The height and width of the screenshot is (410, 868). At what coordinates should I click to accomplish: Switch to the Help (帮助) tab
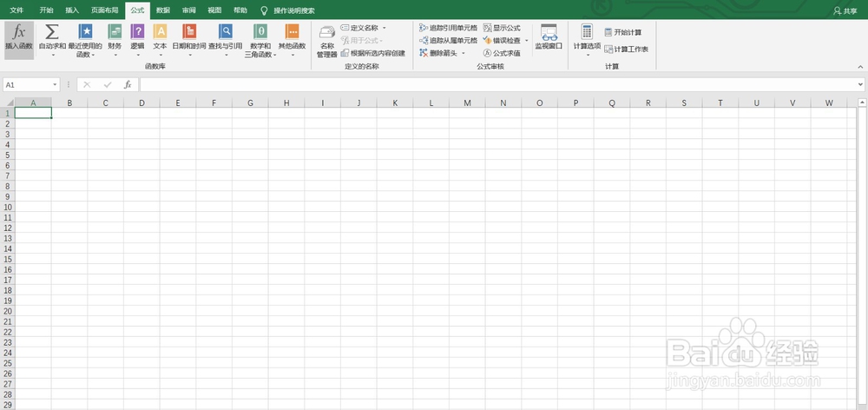240,10
